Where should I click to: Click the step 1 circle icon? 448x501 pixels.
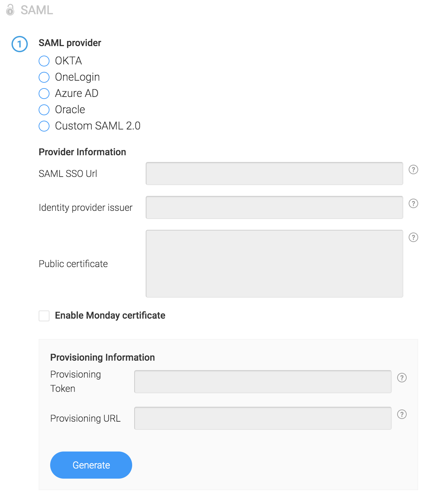click(20, 44)
